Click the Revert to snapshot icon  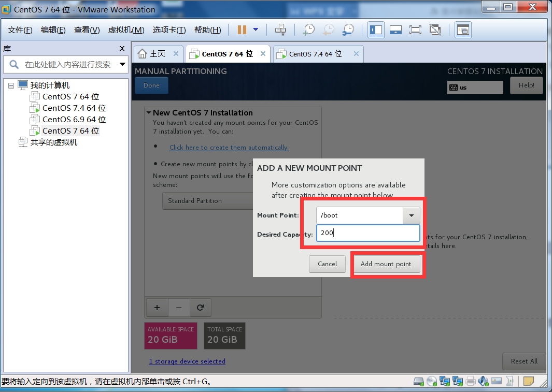click(x=329, y=30)
